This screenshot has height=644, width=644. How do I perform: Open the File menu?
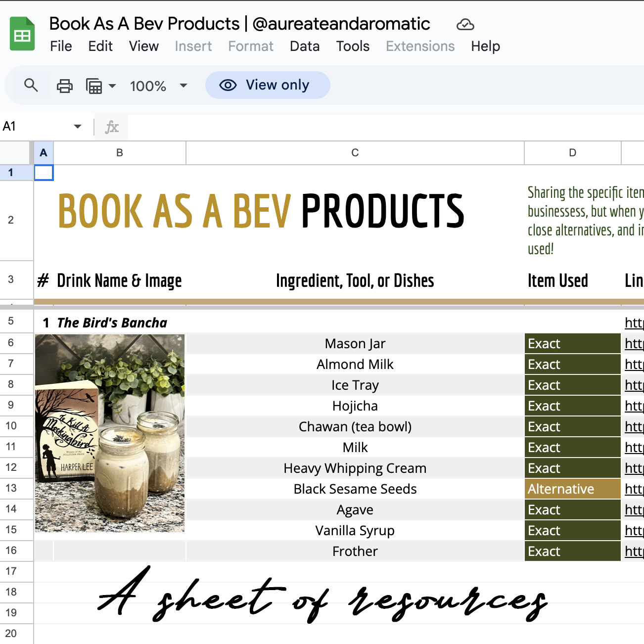60,46
